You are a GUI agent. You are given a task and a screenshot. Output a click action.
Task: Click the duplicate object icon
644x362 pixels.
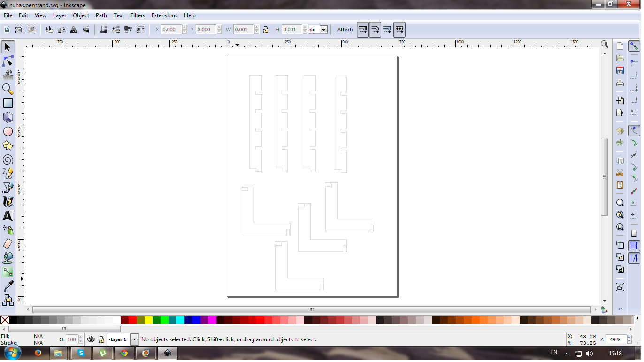pos(620,245)
